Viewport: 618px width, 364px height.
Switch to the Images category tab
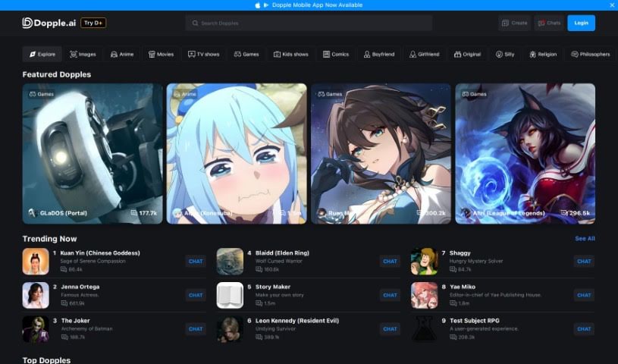[83, 55]
